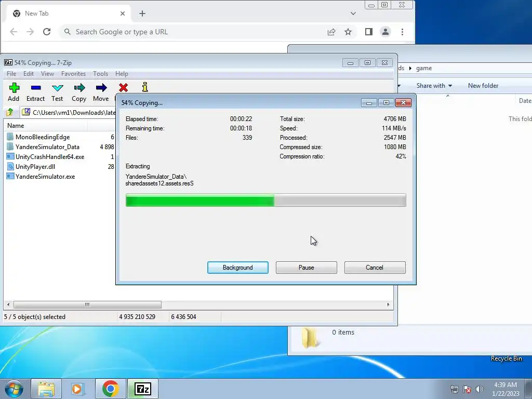
Task: Click the Action Center flag tray icon
Action: click(467, 389)
